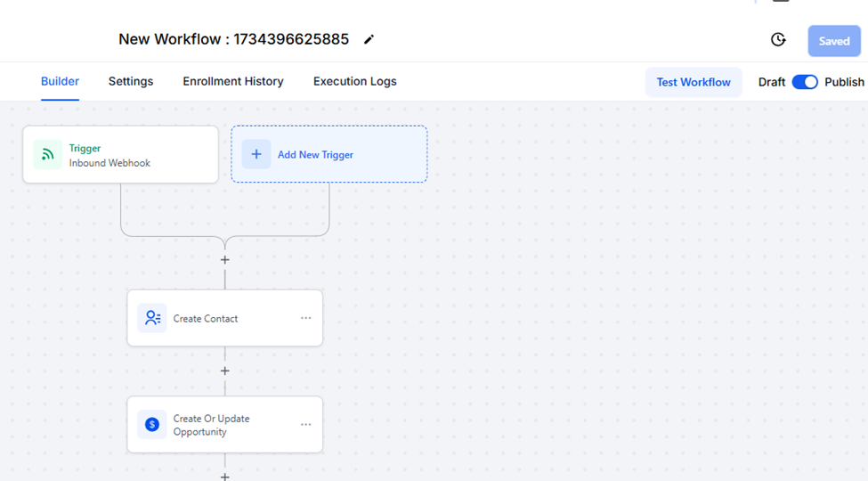Select the Builder tab
The height and width of the screenshot is (481, 868).
[x=60, y=81]
